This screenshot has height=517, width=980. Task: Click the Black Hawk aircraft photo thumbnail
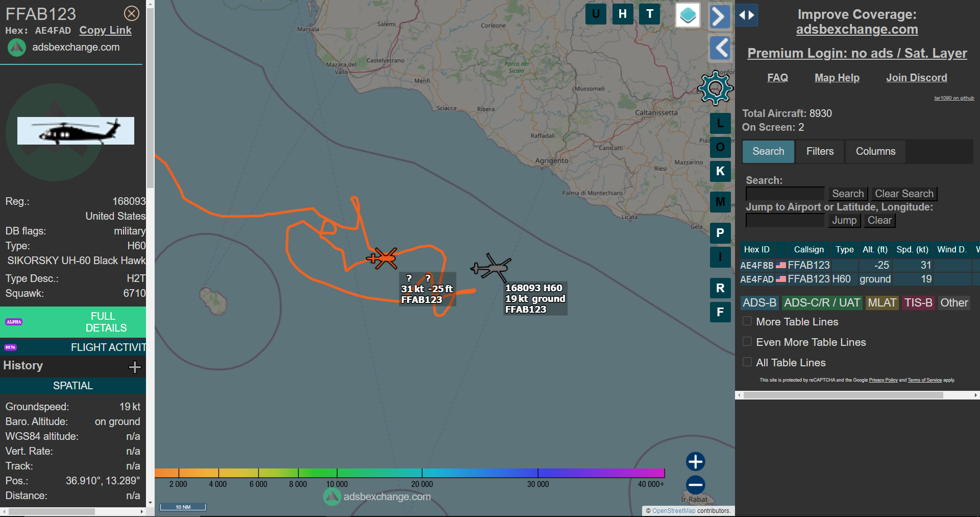point(76,131)
